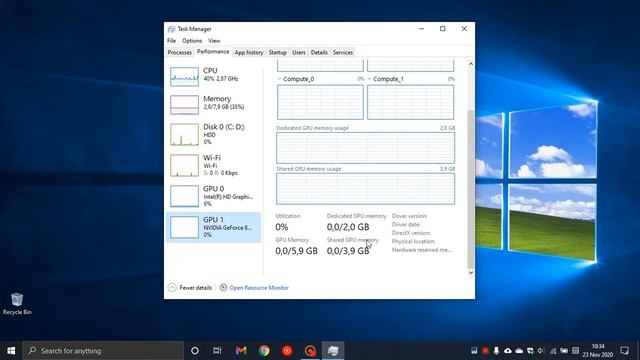Open the View menu
Viewport: 640px width, 360px height.
click(x=214, y=41)
